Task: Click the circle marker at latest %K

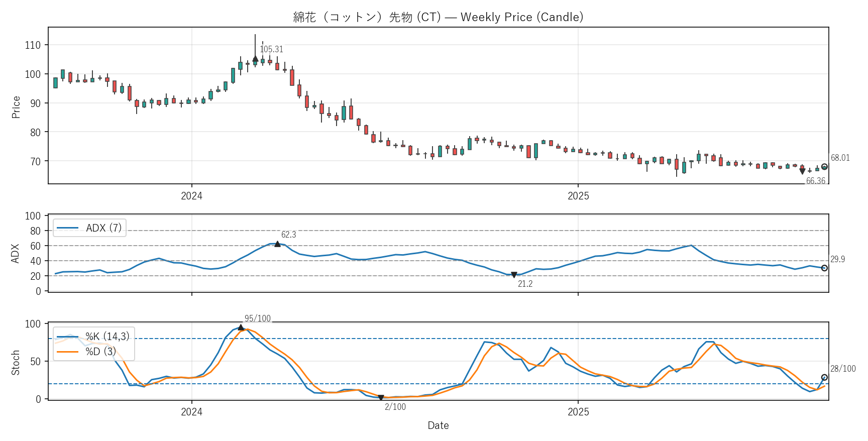Action: [824, 377]
